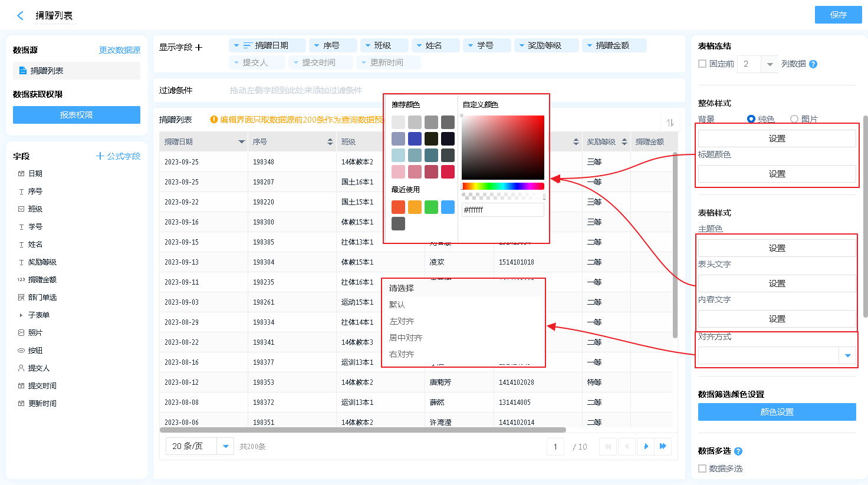Screen dimensions: 868x485
Task: Expand the 子表单 field tree item
Action: (21, 315)
